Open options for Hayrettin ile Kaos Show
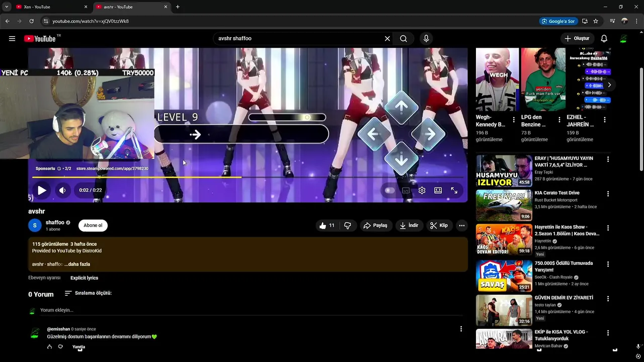 click(x=608, y=228)
